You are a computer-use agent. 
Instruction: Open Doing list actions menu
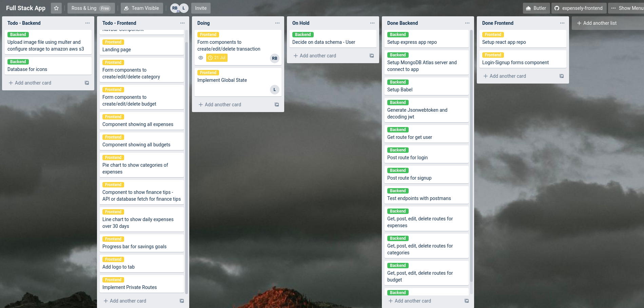coord(277,23)
